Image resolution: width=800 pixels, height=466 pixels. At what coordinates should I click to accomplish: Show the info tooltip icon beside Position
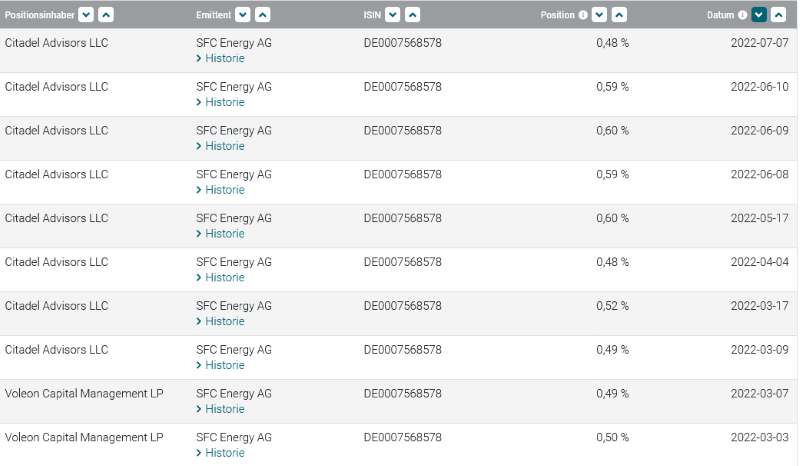point(583,15)
